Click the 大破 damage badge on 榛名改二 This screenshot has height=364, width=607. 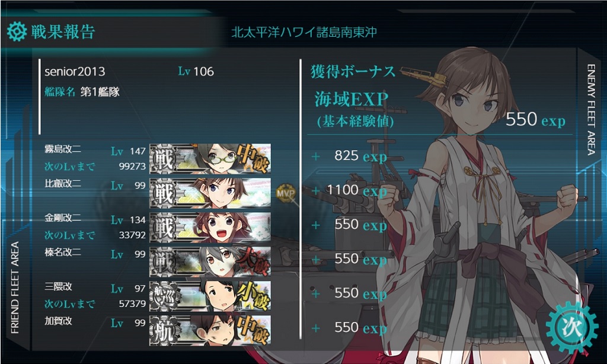click(x=253, y=262)
